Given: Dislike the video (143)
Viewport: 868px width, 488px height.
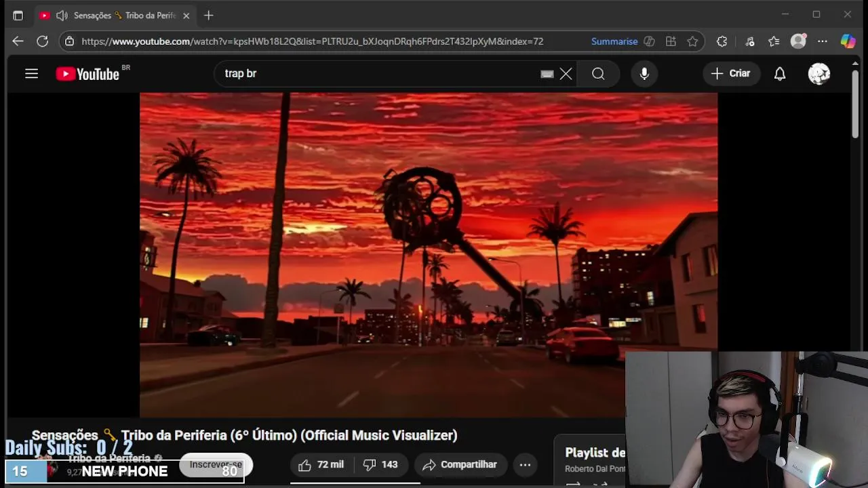Looking at the screenshot, I should coord(380,464).
